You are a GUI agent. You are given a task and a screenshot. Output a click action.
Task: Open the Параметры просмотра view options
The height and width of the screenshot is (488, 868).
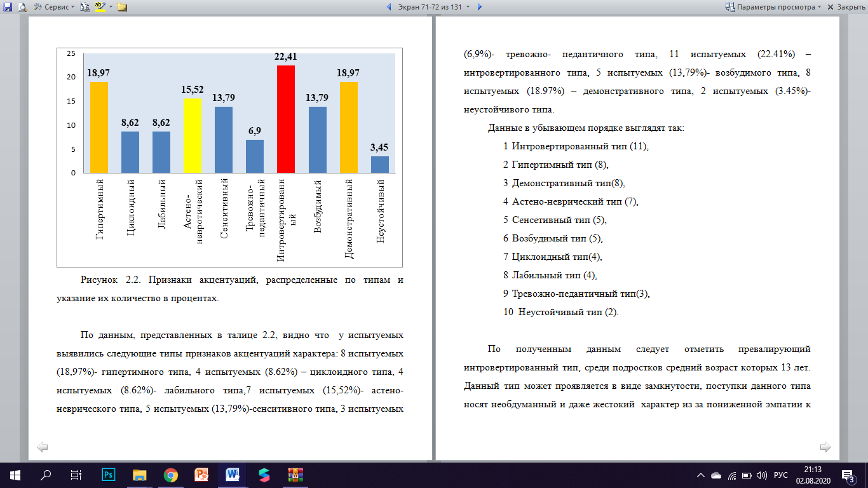coord(773,8)
